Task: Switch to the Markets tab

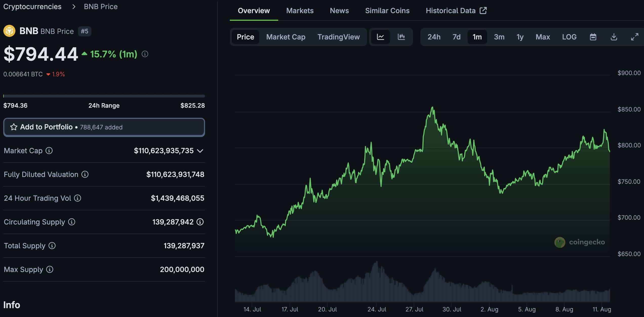Action: coord(300,11)
